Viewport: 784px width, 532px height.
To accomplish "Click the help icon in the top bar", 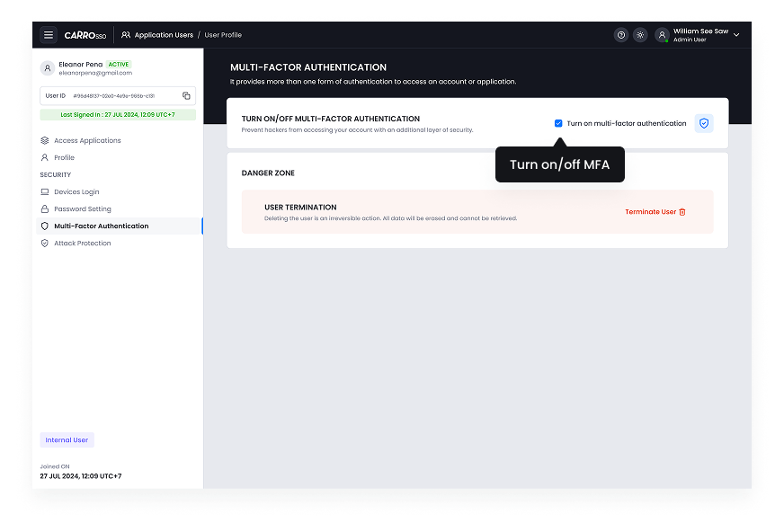I will point(620,34).
